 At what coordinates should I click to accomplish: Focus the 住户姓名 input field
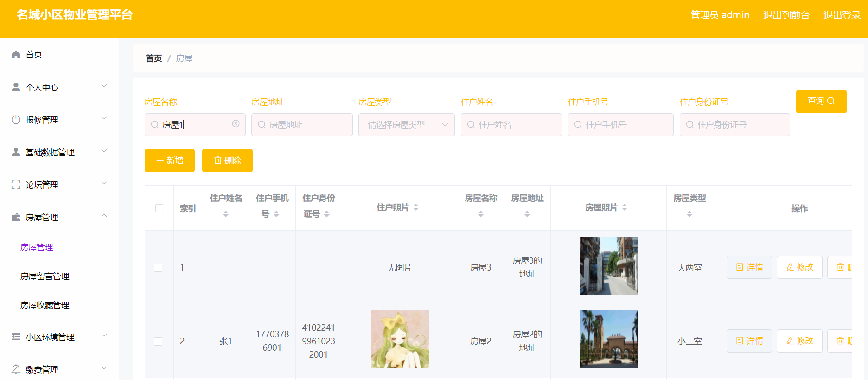pos(511,125)
